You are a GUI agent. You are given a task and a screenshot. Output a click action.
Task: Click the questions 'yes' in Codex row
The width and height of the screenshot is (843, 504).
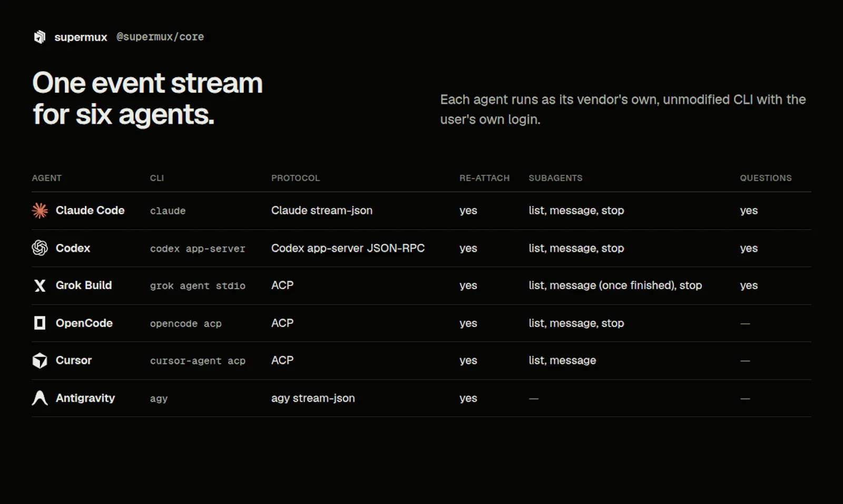pos(749,249)
